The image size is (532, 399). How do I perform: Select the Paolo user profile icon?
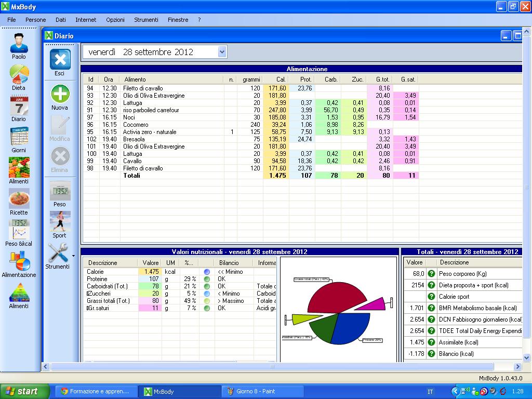pyautogui.click(x=19, y=43)
